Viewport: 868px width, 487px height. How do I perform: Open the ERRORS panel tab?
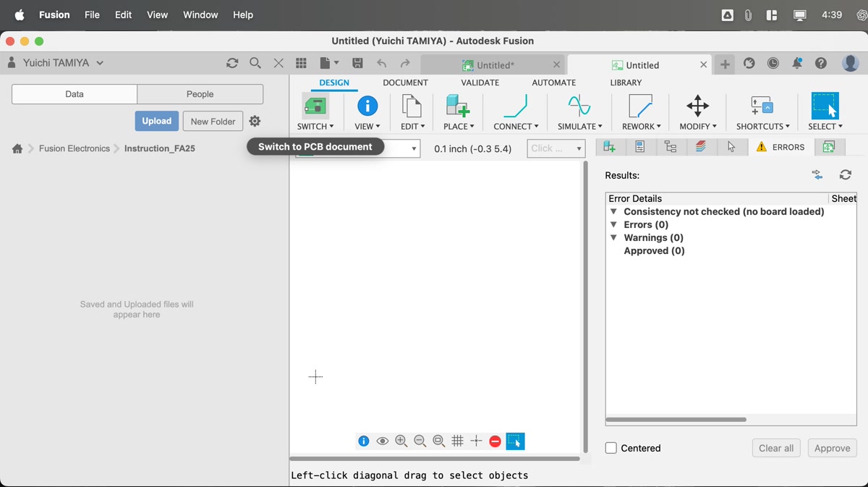[x=780, y=147]
